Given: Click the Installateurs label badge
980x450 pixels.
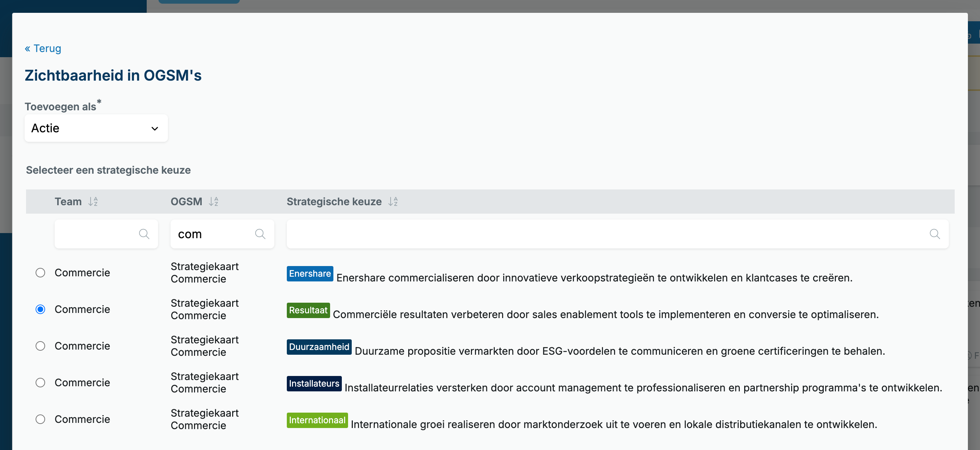Looking at the screenshot, I should tap(314, 383).
